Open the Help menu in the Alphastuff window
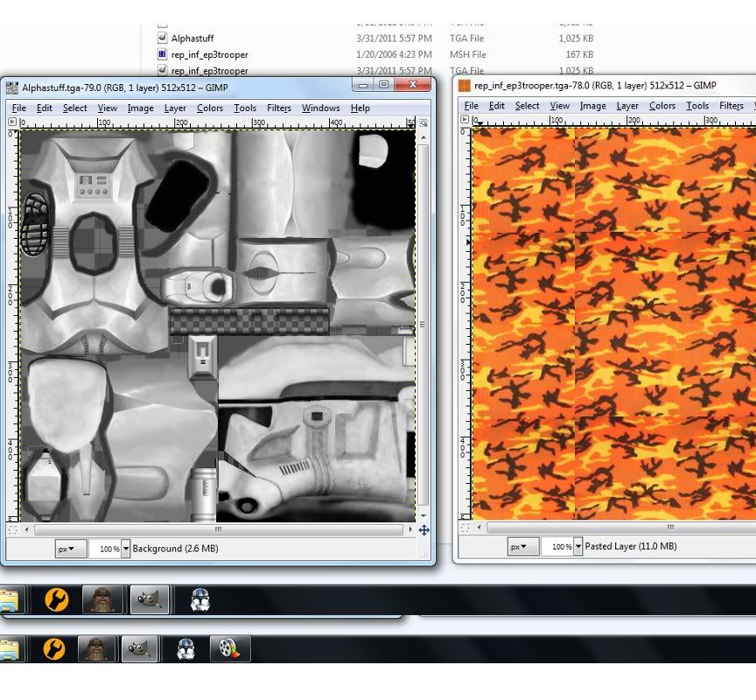The image size is (756, 700). pos(360,108)
